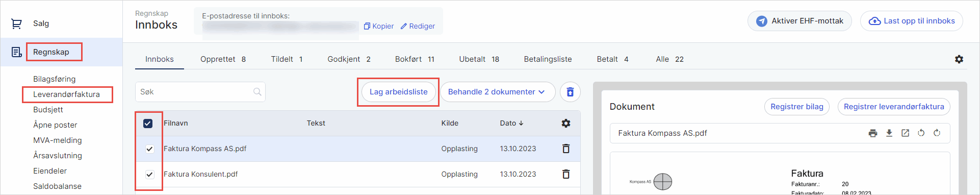Click Registrer leverandørfaktura button
The image size is (980, 195).
894,107
